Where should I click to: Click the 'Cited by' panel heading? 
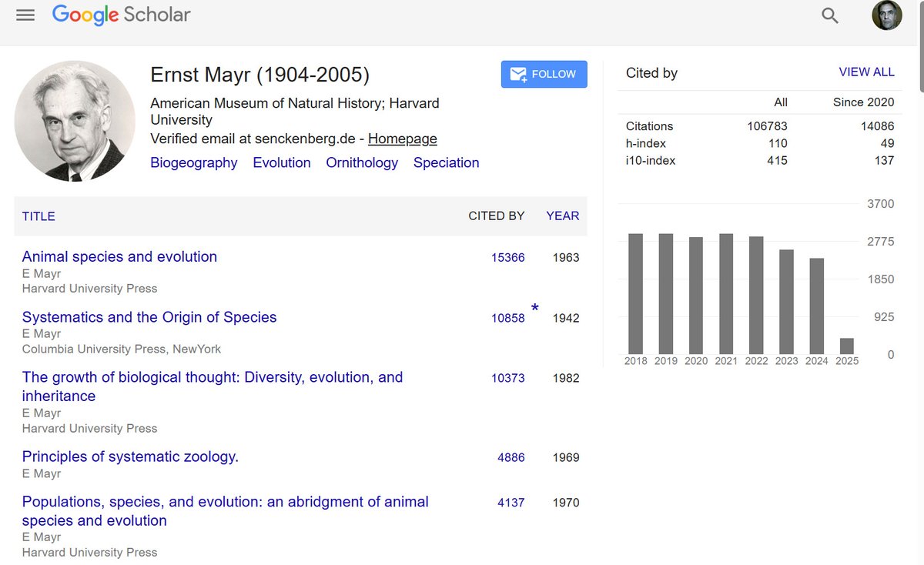tap(651, 73)
